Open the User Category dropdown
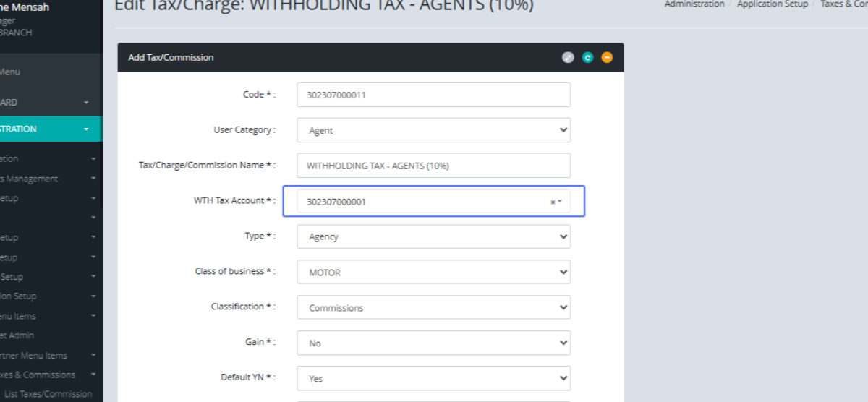 pyautogui.click(x=433, y=130)
